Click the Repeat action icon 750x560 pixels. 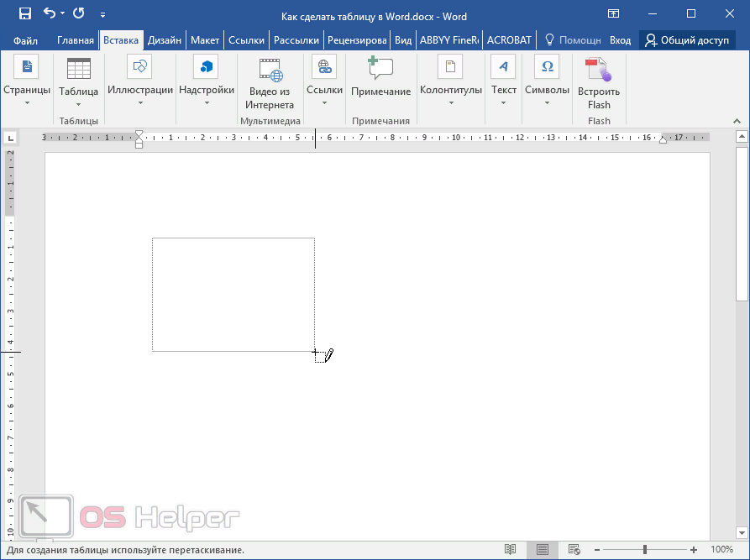79,13
